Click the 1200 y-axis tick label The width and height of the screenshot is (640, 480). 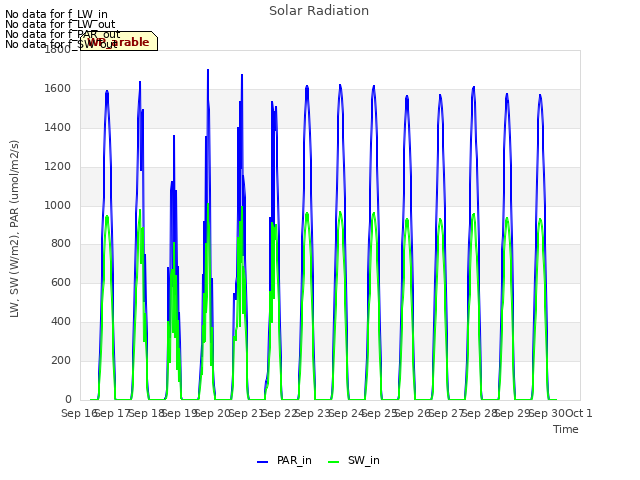(57, 167)
